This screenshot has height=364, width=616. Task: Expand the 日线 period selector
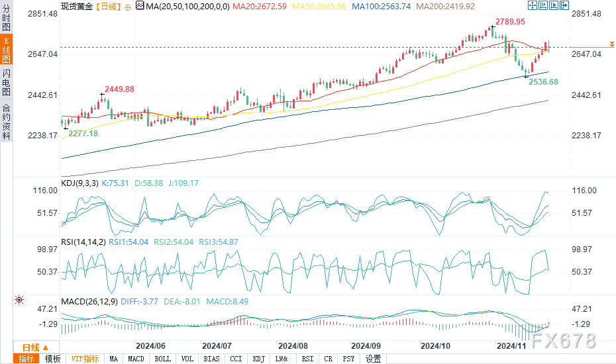[36, 347]
